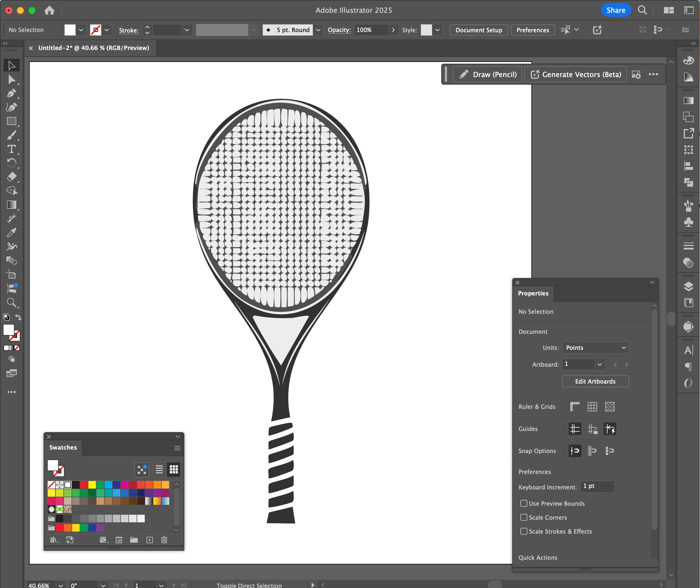Select the Eyedropper tool

pyautogui.click(x=11, y=232)
